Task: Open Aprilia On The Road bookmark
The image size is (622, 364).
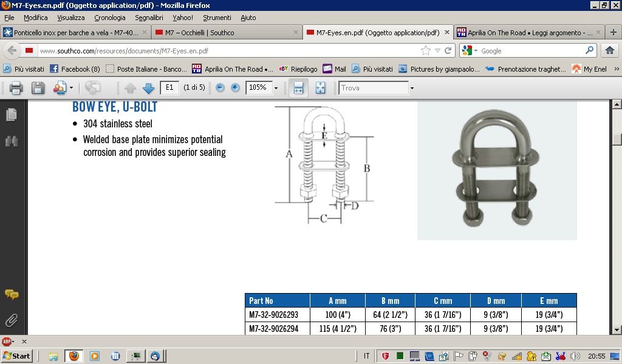Action: click(x=233, y=69)
